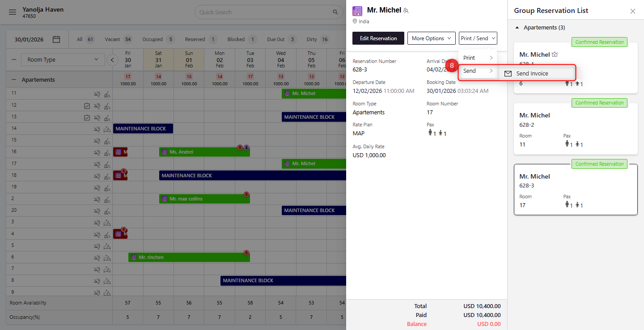
Task: Filter rooms by Blocked 1
Action: pyautogui.click(x=242, y=39)
